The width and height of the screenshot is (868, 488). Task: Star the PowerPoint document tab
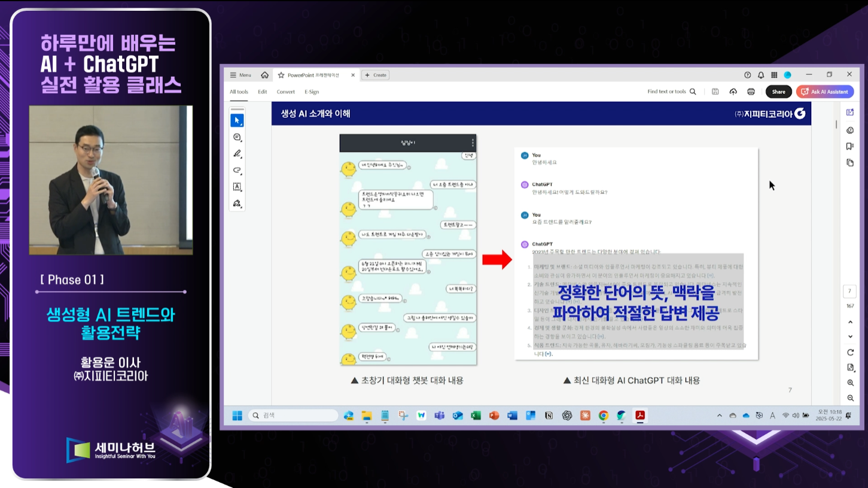281,75
